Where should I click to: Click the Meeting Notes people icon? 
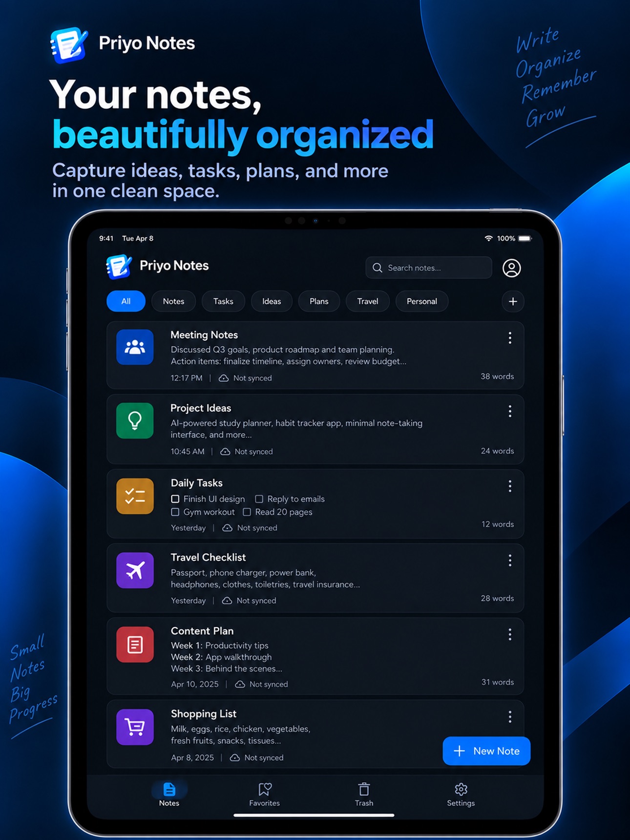pyautogui.click(x=135, y=347)
